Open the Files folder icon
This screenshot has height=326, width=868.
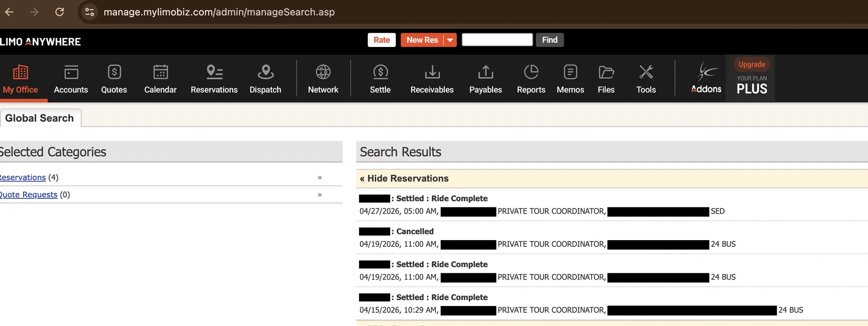pos(606,72)
